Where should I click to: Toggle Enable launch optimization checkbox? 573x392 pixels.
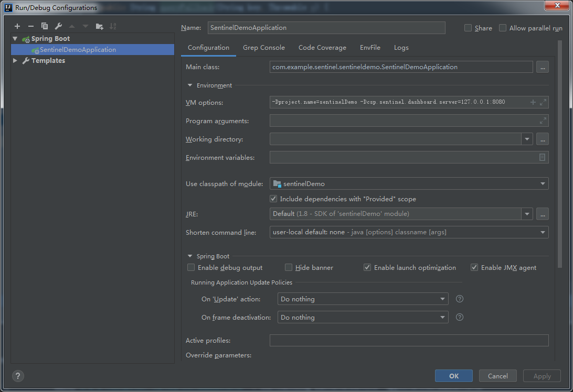click(367, 268)
